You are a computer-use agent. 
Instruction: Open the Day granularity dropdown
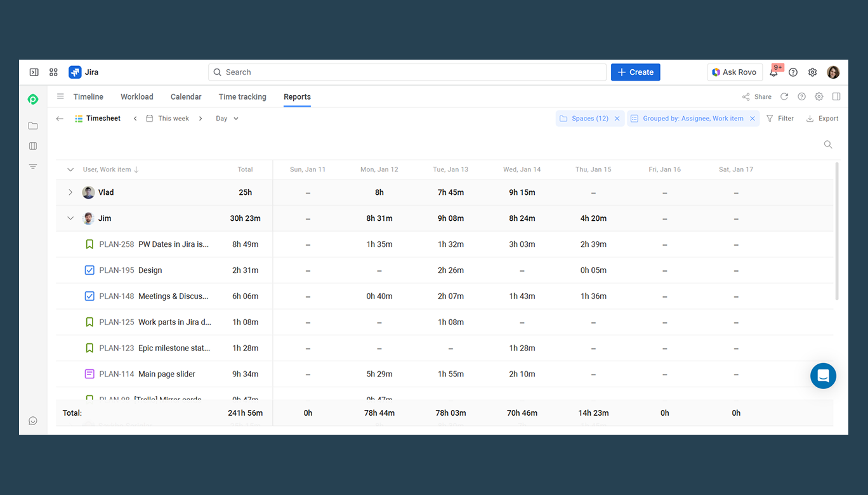[227, 119]
